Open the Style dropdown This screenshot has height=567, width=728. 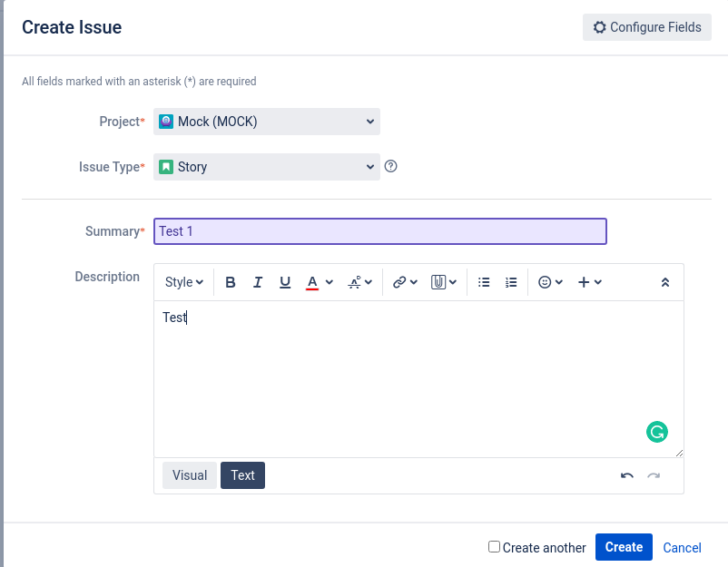coord(184,282)
